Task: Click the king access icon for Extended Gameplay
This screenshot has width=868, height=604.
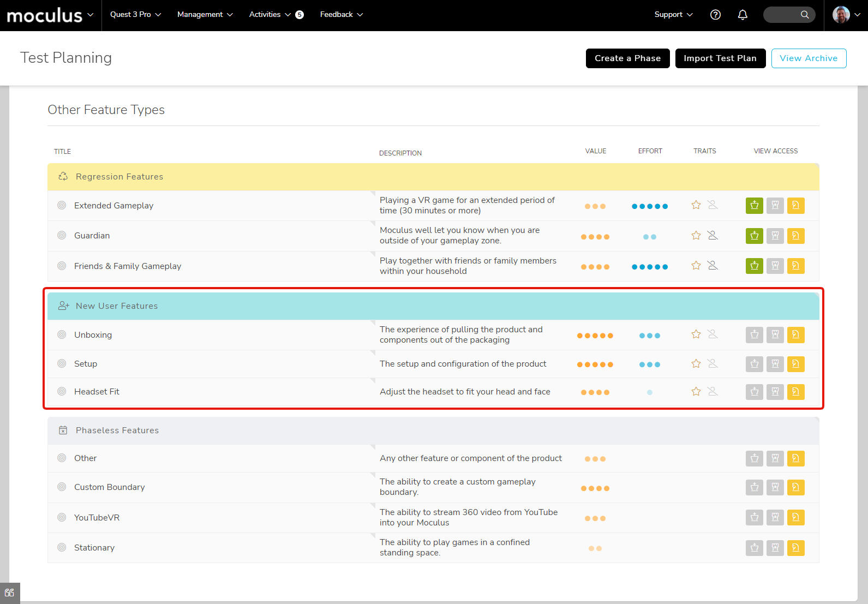Action: pyautogui.click(x=754, y=206)
